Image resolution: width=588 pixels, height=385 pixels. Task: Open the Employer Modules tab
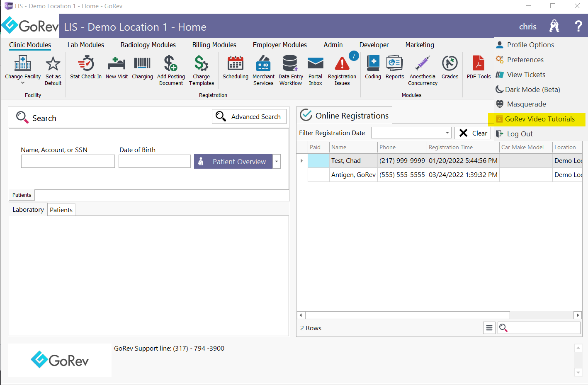tap(280, 45)
